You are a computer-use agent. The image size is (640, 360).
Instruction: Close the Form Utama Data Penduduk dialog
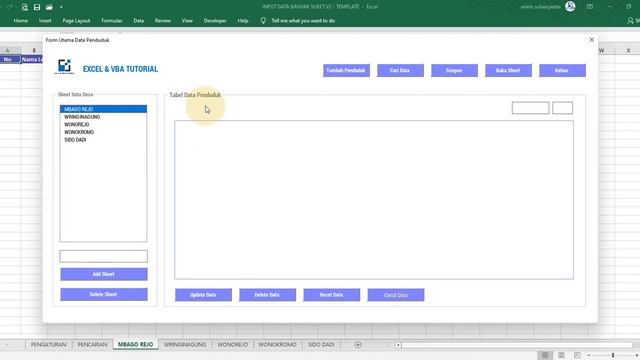pos(591,40)
